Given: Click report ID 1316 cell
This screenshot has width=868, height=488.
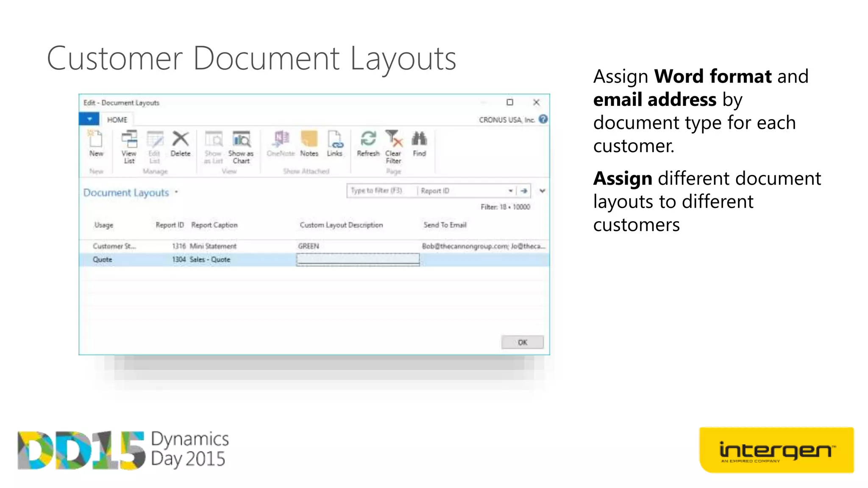Looking at the screenshot, I should [x=179, y=246].
